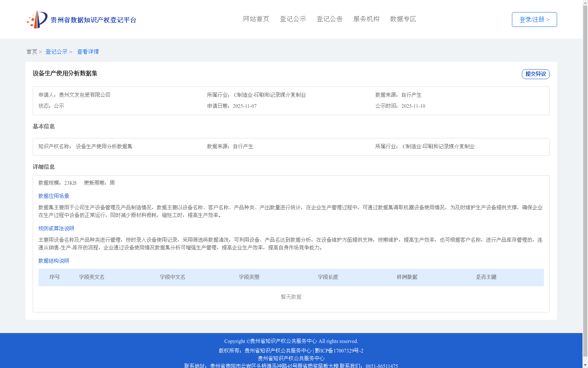
Task: Select the 数据结构说明 heading link
Action: click(53, 261)
